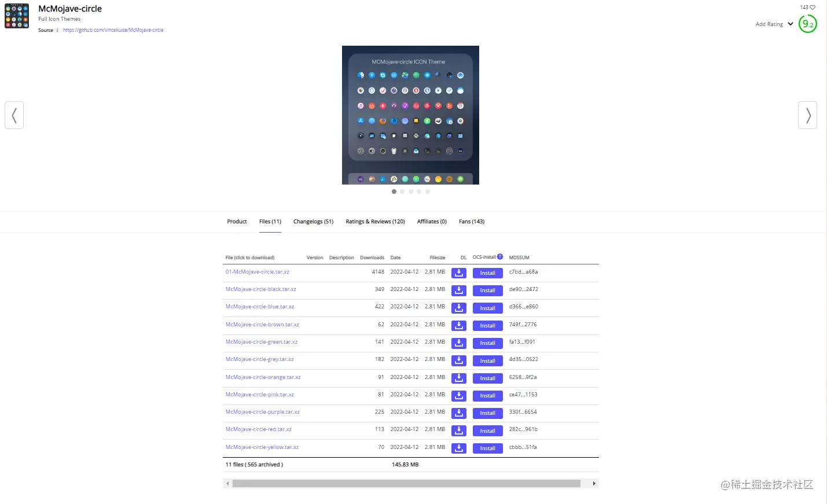Click the Filesize column header
The height and width of the screenshot is (504, 827).
coord(438,257)
